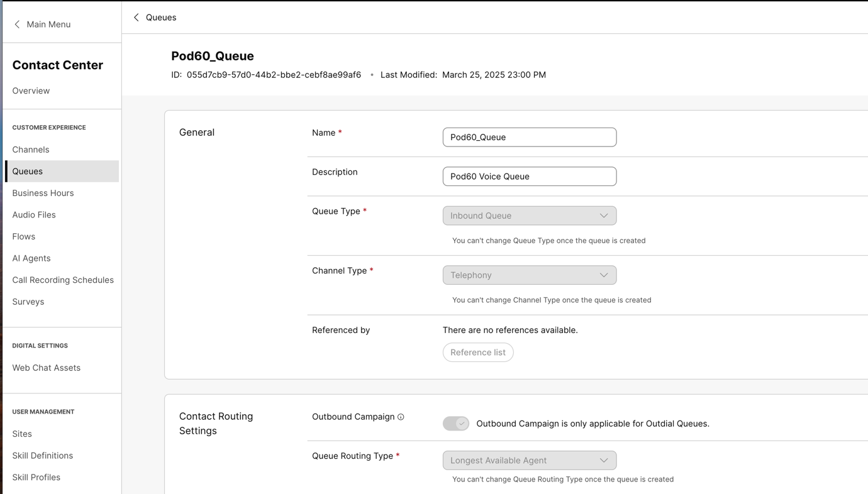This screenshot has width=868, height=494.
Task: Toggle the Outbound Campaign switch
Action: 455,424
